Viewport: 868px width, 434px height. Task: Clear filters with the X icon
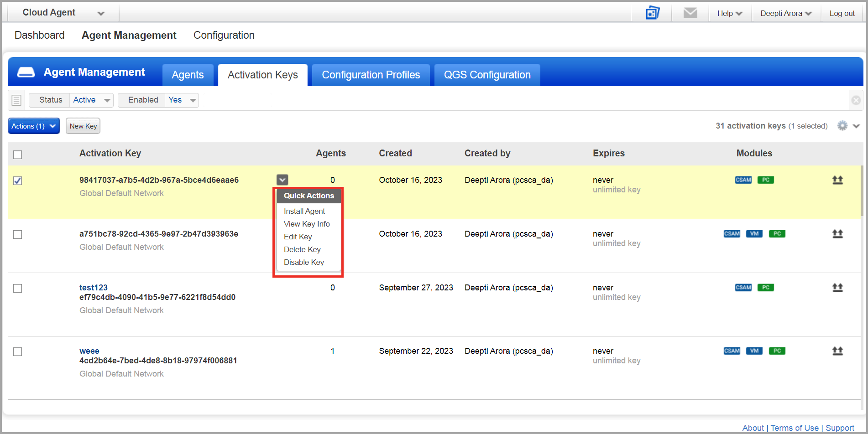856,100
